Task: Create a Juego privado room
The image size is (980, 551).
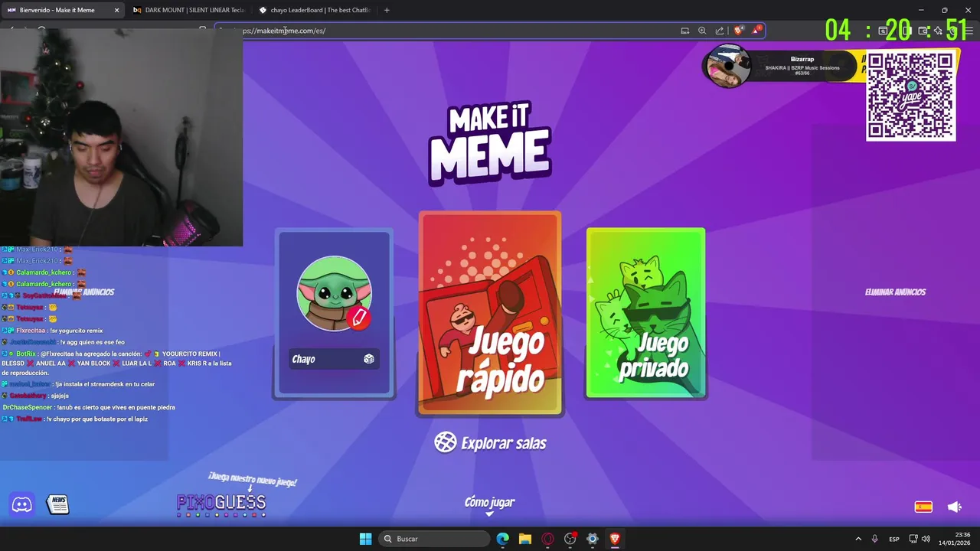Action: tap(645, 313)
